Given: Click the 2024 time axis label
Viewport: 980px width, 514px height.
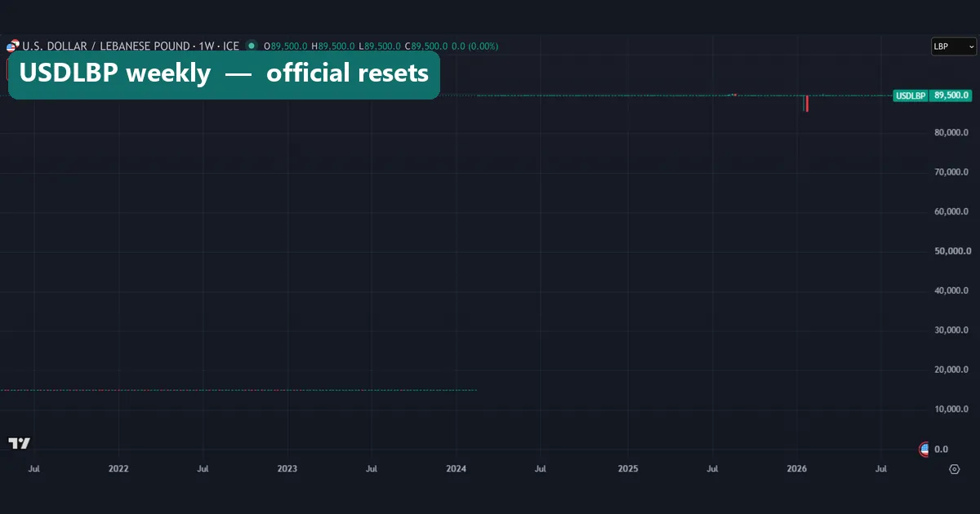Looking at the screenshot, I should (457, 469).
